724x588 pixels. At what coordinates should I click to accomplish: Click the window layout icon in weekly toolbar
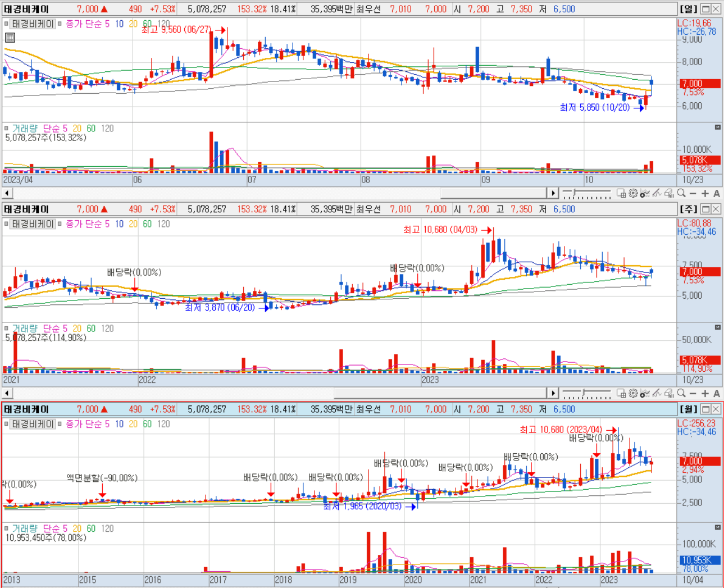pos(621,393)
